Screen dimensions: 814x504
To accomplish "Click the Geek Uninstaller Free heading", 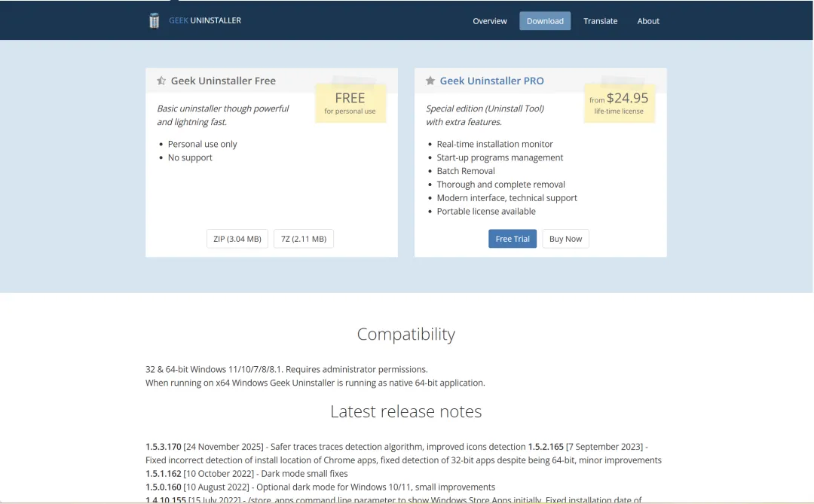I will coord(223,81).
